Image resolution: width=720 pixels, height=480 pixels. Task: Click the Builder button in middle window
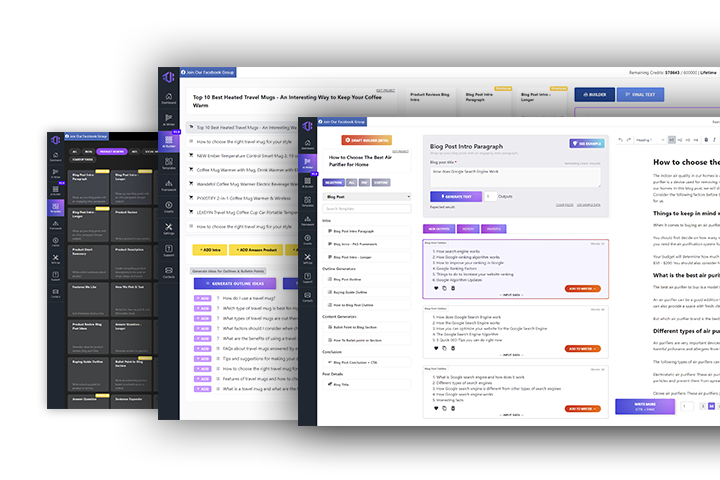tap(595, 95)
